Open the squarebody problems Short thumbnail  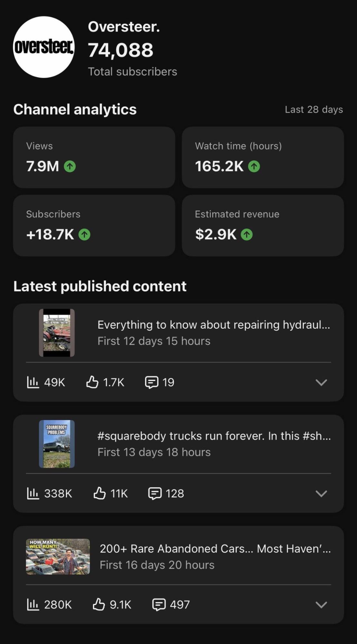tap(57, 444)
